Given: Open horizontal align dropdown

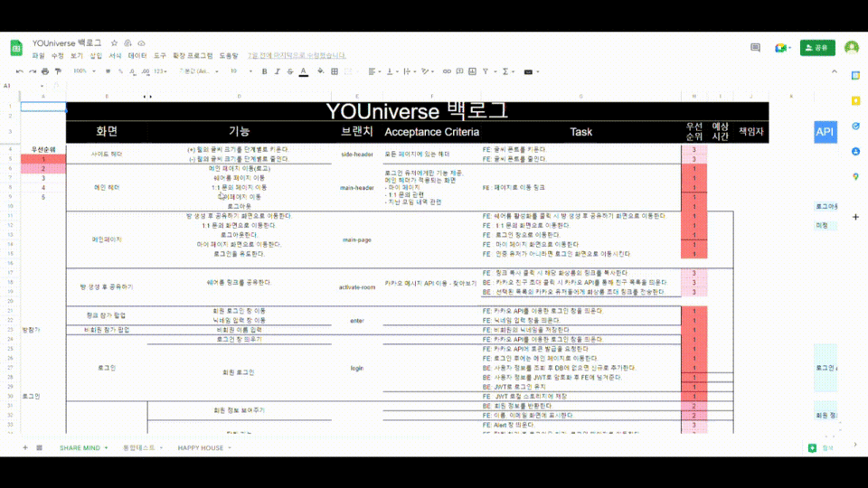Looking at the screenshot, I should (374, 71).
